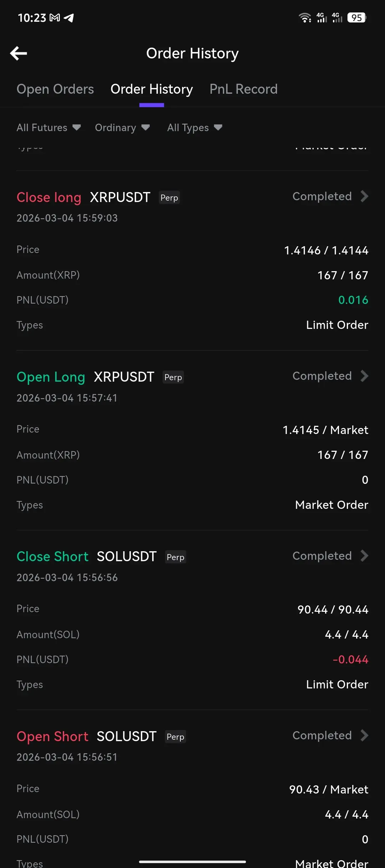This screenshot has height=868, width=385.
Task: Open details chevron for Open Long XRPUSDT
Action: pos(364,376)
